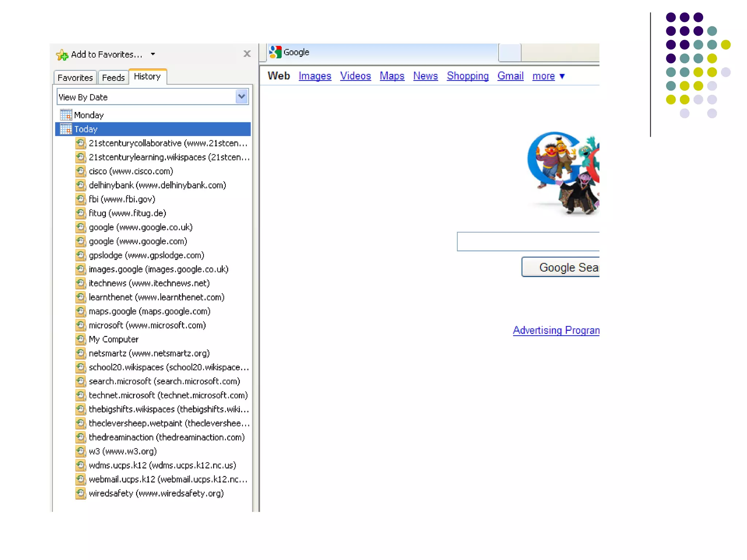Expand the View By Date dropdown
This screenshot has height=560, width=747.
pyautogui.click(x=241, y=97)
